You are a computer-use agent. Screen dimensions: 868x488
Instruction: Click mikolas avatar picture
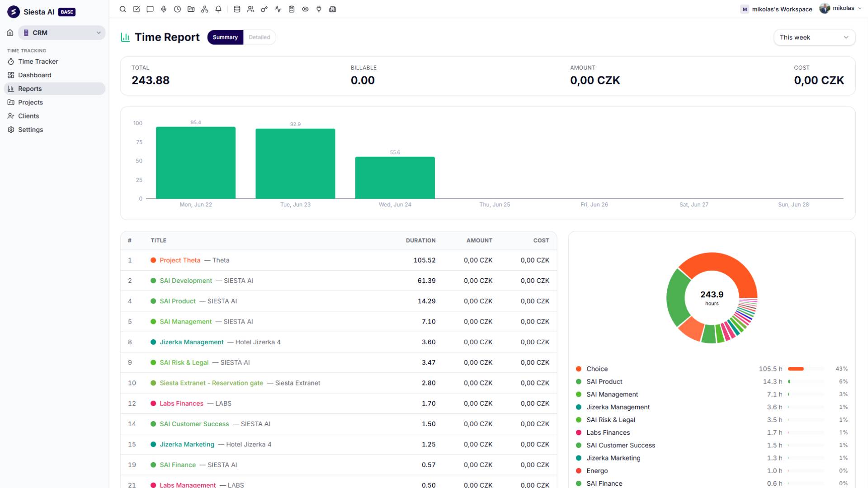click(825, 8)
